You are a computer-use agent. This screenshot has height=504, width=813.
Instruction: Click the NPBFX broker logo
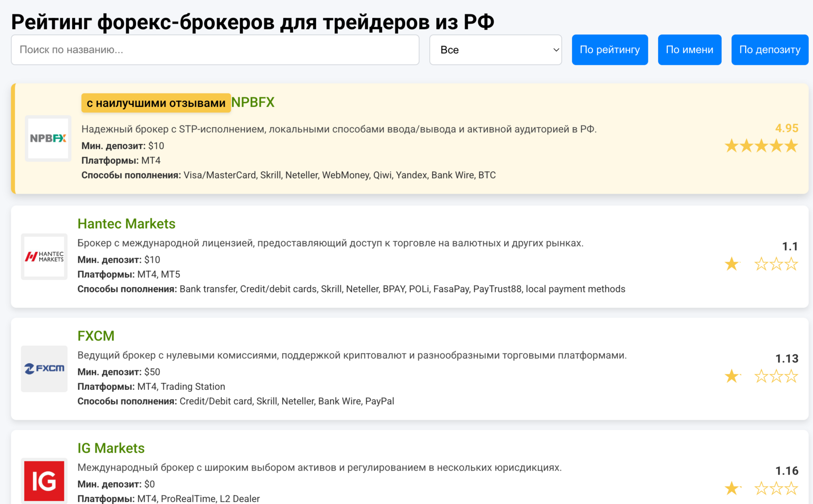tap(48, 138)
